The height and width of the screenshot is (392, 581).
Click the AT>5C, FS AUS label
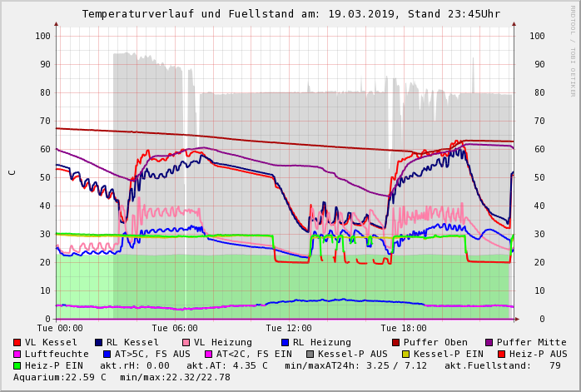(152, 355)
